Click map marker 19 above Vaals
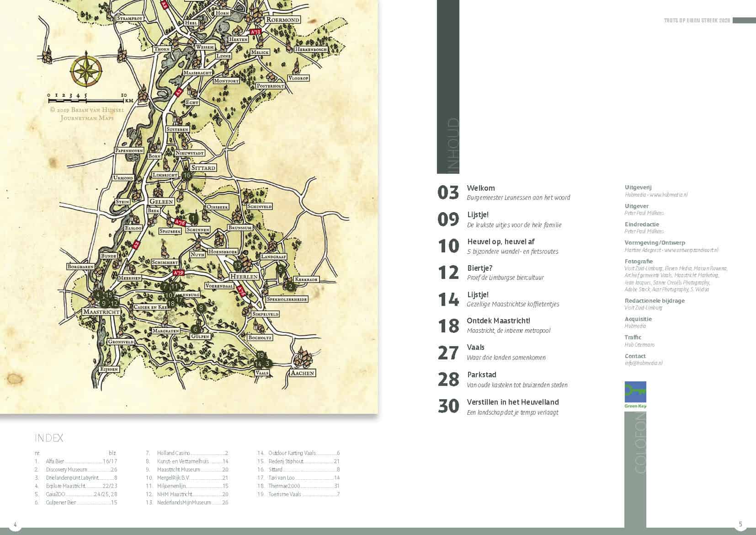 (261, 355)
